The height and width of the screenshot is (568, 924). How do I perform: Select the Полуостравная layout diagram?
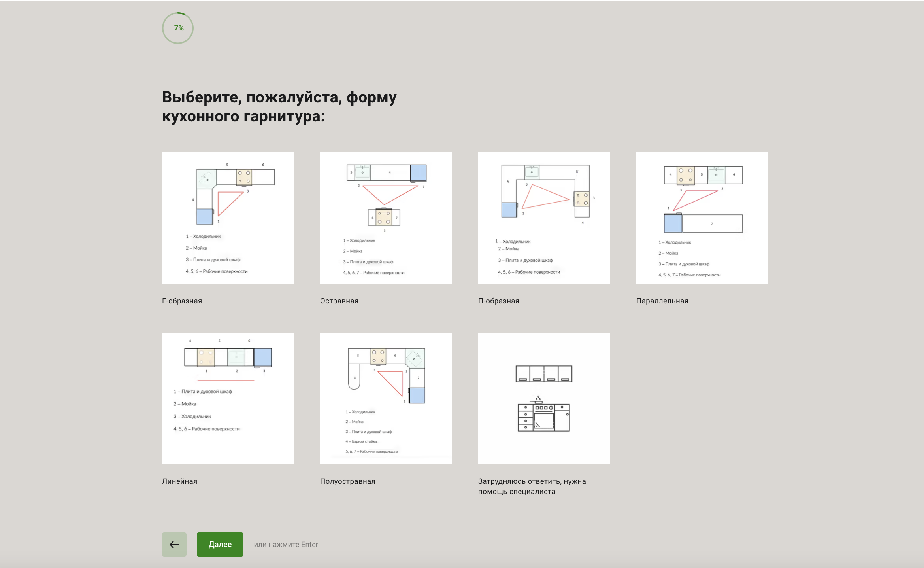(x=386, y=398)
